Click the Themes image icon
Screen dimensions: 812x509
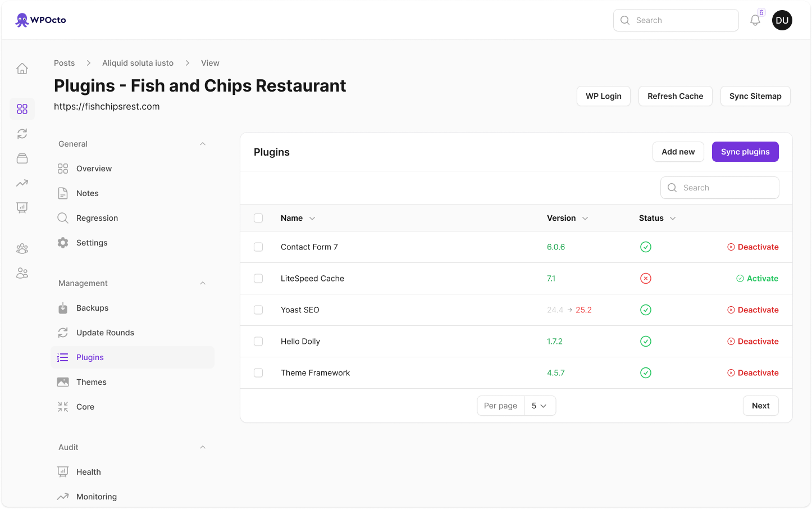(63, 382)
